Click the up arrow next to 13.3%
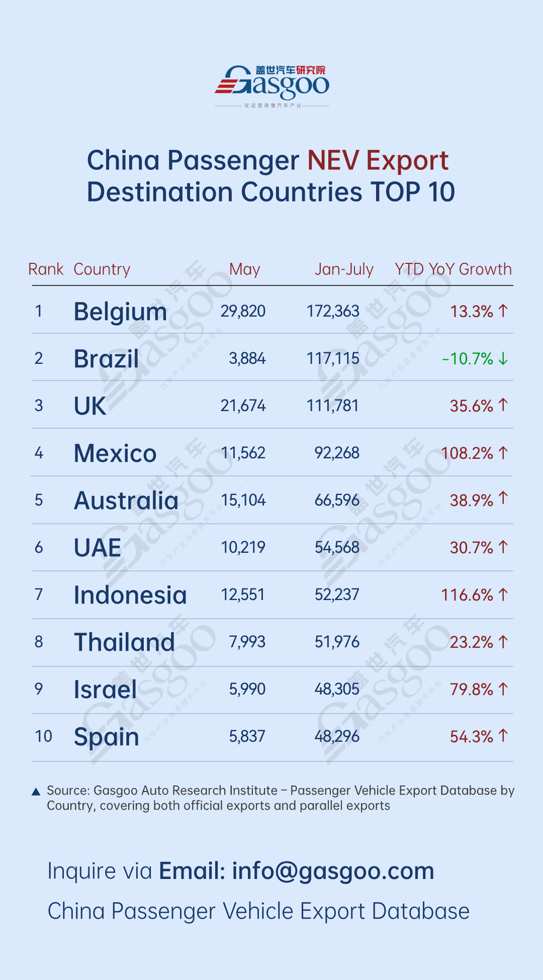The width and height of the screenshot is (543, 980). click(x=503, y=312)
